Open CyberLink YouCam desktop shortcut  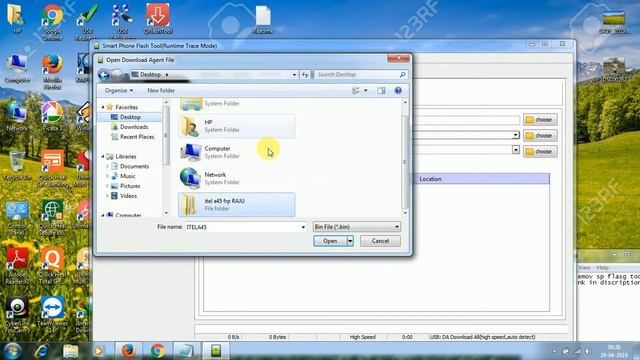[17, 314]
